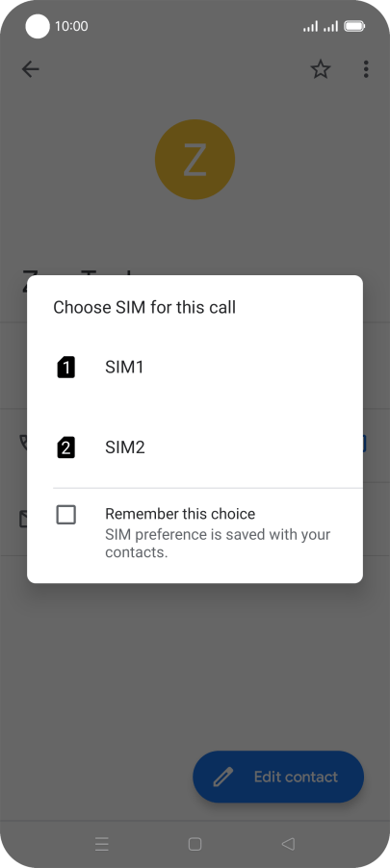This screenshot has width=390, height=868.
Task: Select SIM1 for this call
Action: click(x=195, y=367)
